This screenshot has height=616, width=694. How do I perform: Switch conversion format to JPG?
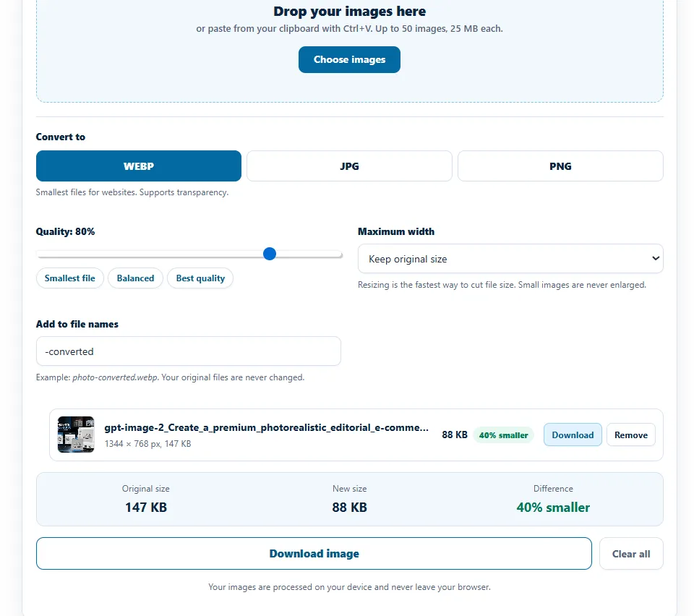click(349, 166)
